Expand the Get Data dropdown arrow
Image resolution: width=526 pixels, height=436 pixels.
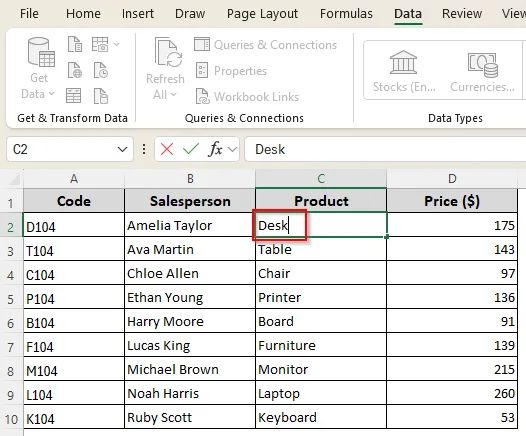pyautogui.click(x=51, y=94)
